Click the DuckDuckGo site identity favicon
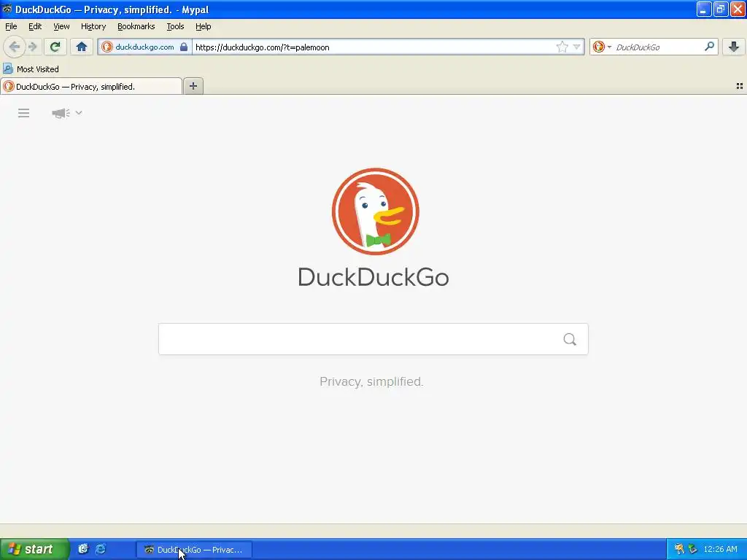Screen dimensions: 747x560 pyautogui.click(x=107, y=47)
